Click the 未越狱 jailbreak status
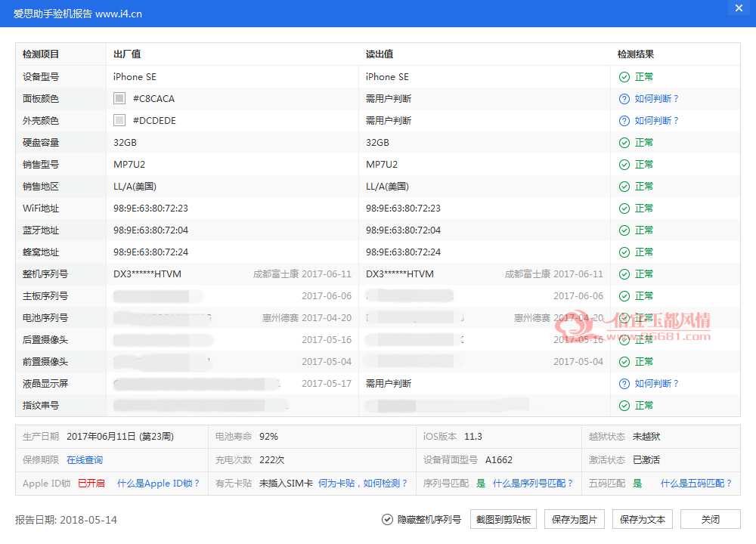 (x=646, y=437)
